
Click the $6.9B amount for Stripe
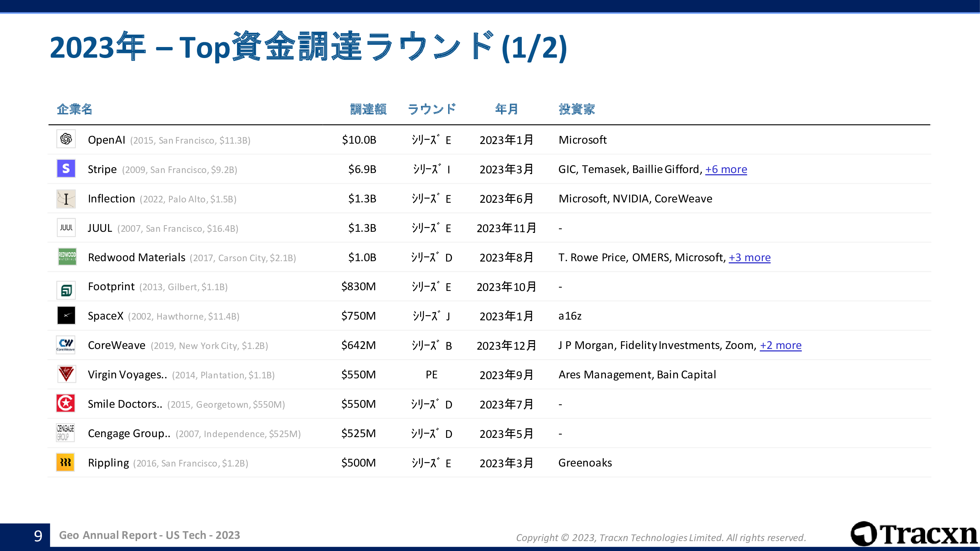point(362,169)
